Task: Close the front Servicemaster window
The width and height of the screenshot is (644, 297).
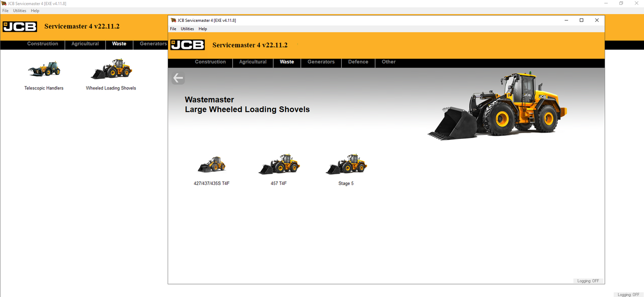Action: [x=597, y=20]
